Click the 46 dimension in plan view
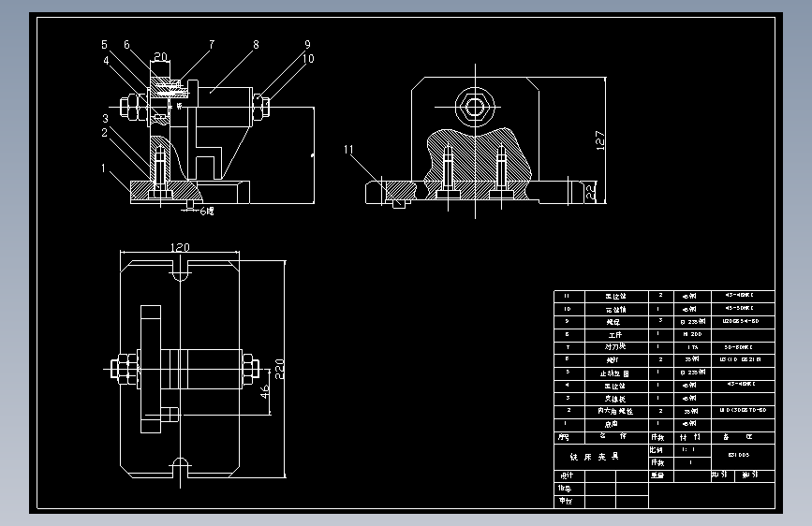This screenshot has width=812, height=526. click(265, 391)
